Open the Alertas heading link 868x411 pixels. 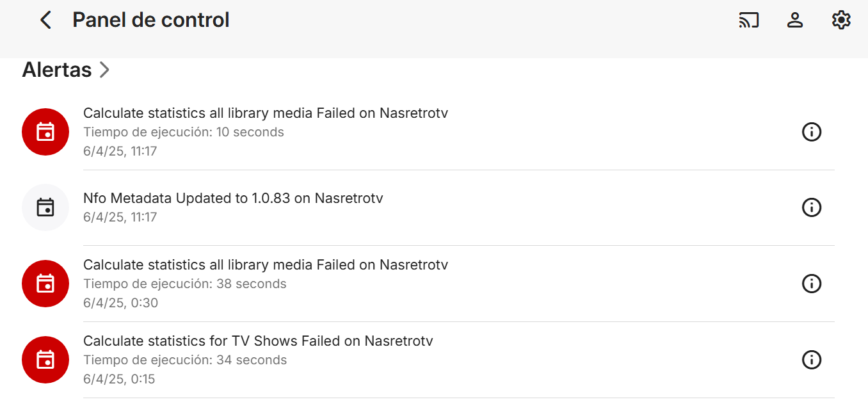point(57,70)
